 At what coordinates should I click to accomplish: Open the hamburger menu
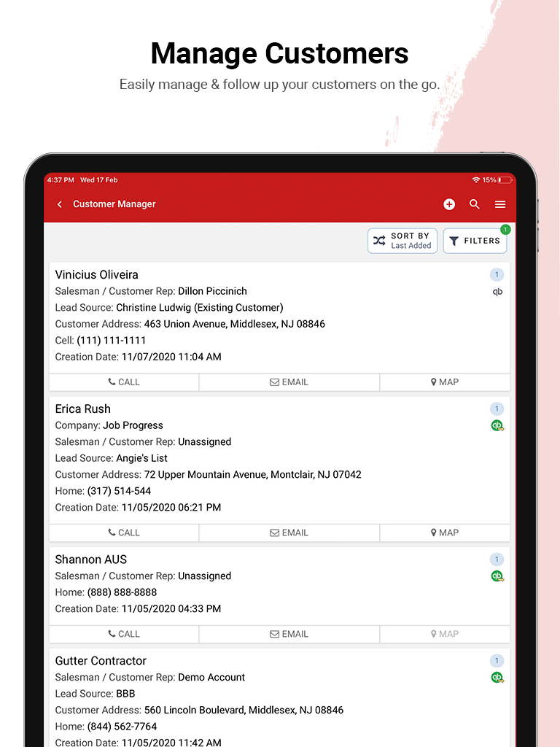[500, 204]
